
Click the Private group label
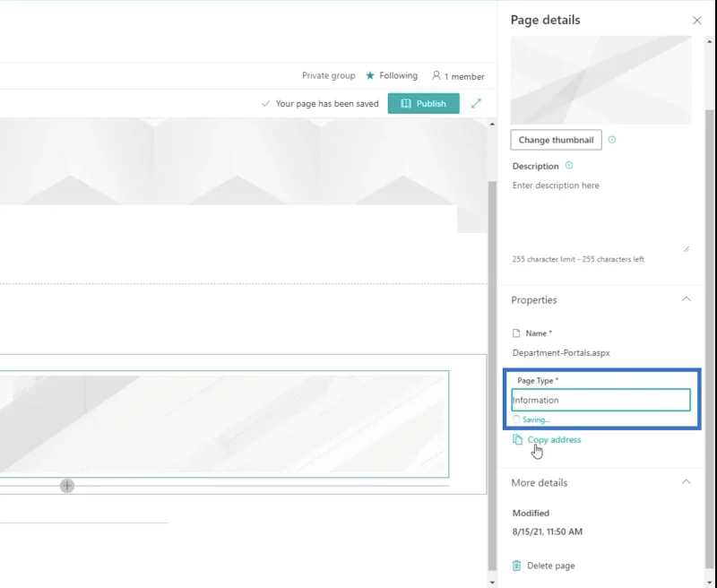click(x=328, y=75)
